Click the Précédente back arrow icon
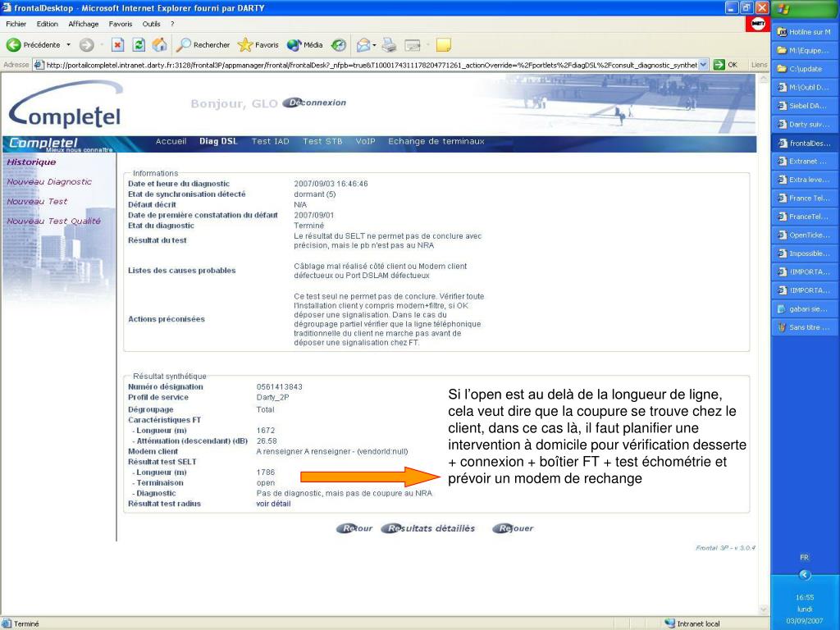Screen dimensions: 840x630 tap(13, 45)
